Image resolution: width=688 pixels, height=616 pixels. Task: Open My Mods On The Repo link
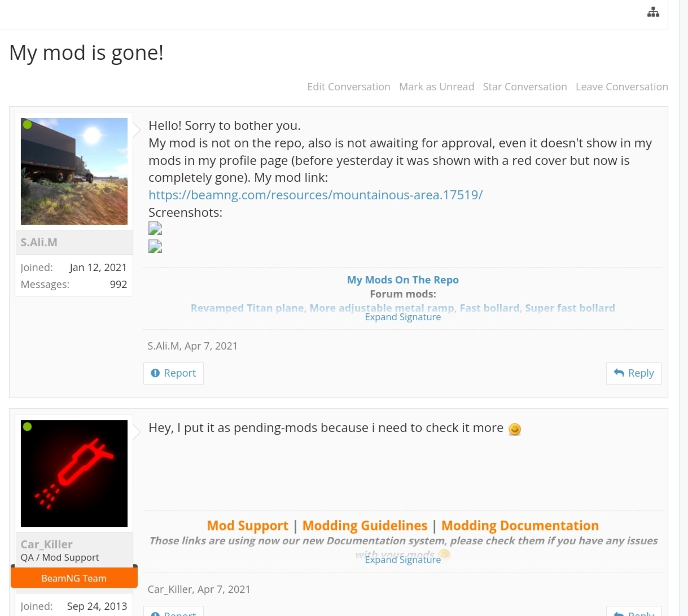[x=402, y=280]
